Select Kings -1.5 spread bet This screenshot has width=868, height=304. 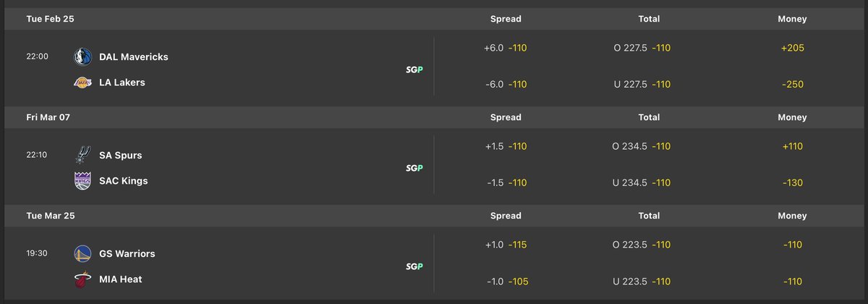tap(506, 182)
